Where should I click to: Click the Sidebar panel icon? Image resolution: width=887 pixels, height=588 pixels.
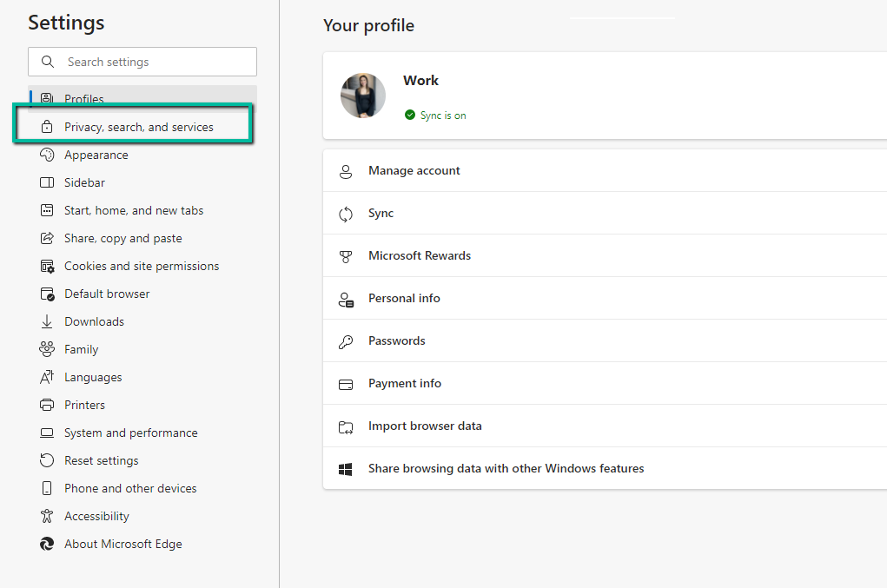pos(47,182)
